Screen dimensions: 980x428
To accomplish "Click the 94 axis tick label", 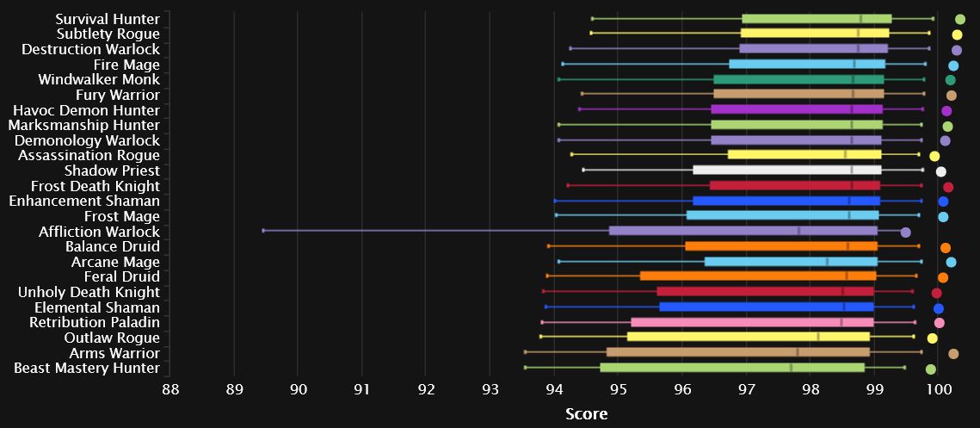I will click(554, 389).
